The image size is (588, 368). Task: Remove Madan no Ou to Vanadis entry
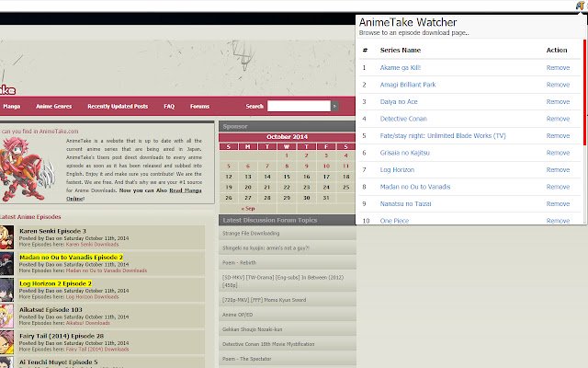click(558, 187)
